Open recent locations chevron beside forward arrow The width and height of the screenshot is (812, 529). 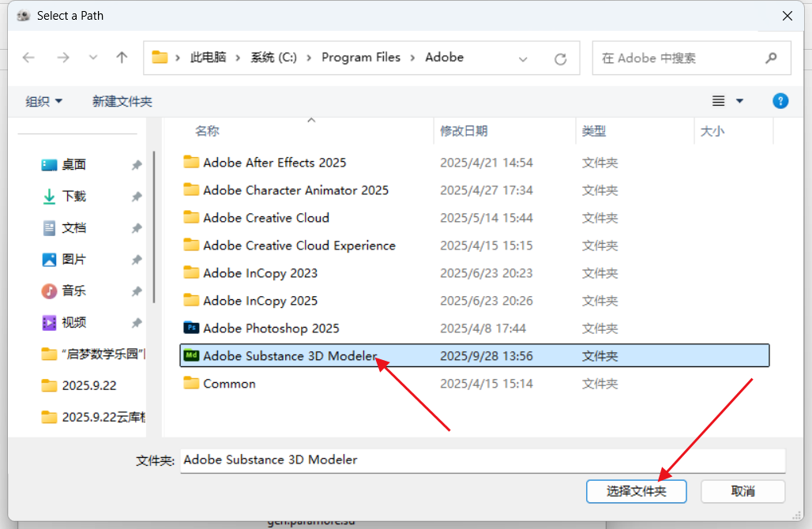[92, 58]
